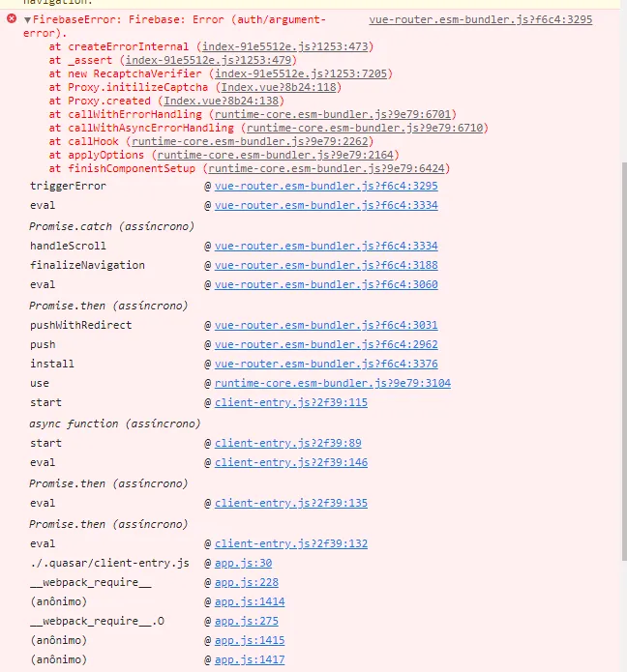Collapse the FirebaseError stack trace triangle
The height and width of the screenshot is (672, 627).
[x=27, y=19]
